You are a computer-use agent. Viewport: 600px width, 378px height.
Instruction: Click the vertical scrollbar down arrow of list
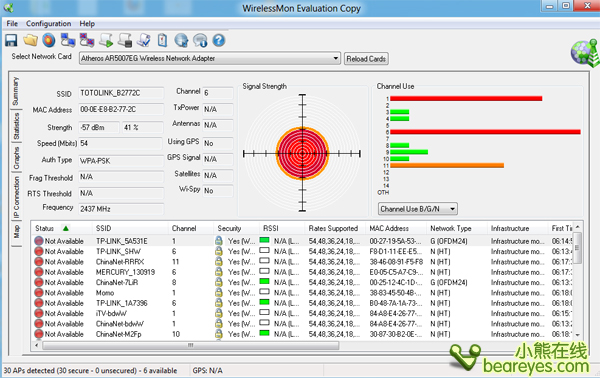click(578, 335)
